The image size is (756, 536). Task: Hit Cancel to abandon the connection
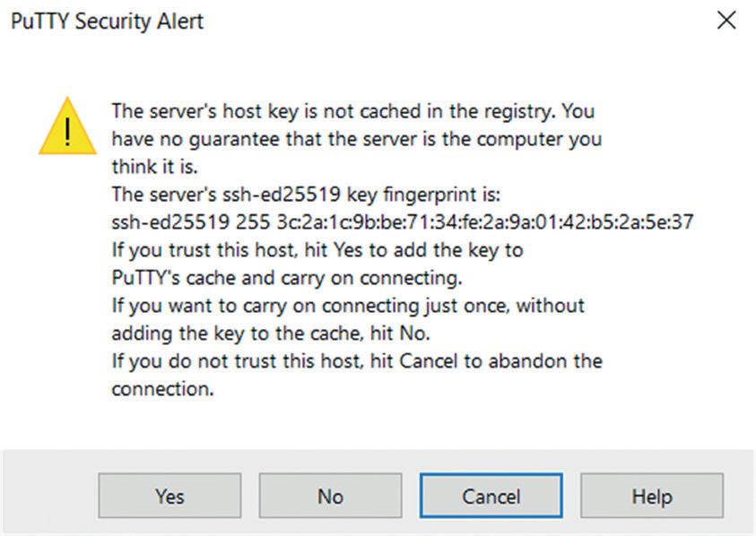click(x=491, y=496)
